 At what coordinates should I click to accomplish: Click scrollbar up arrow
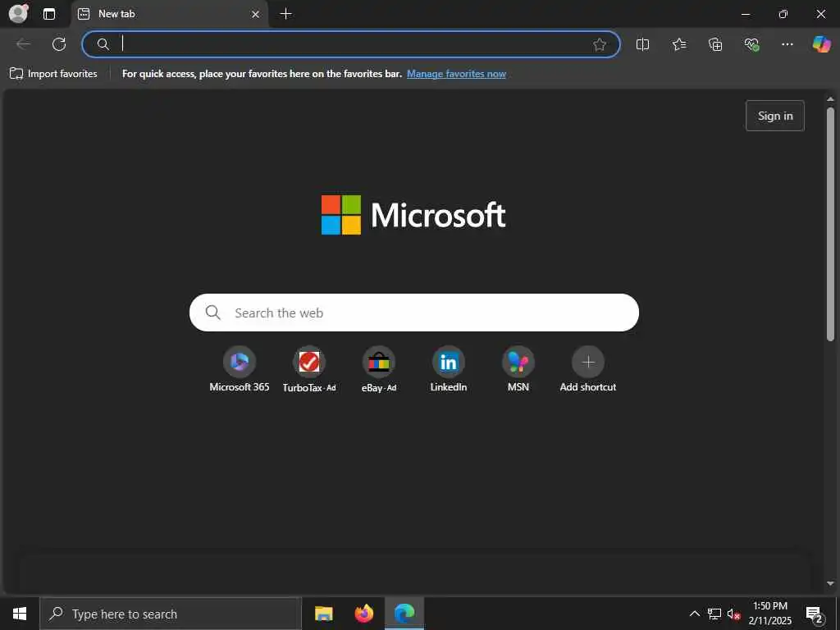[830, 99]
